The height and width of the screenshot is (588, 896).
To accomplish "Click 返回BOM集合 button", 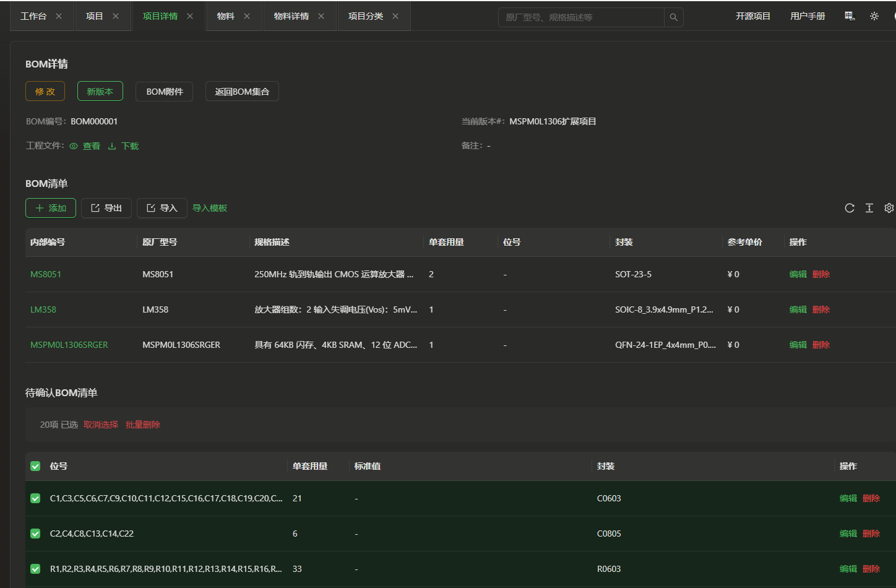I will 242,92.
